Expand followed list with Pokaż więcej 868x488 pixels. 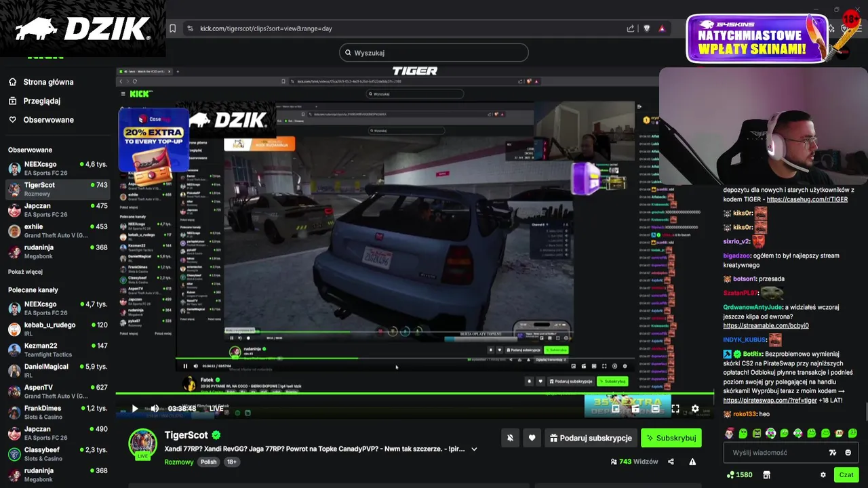pos(25,272)
